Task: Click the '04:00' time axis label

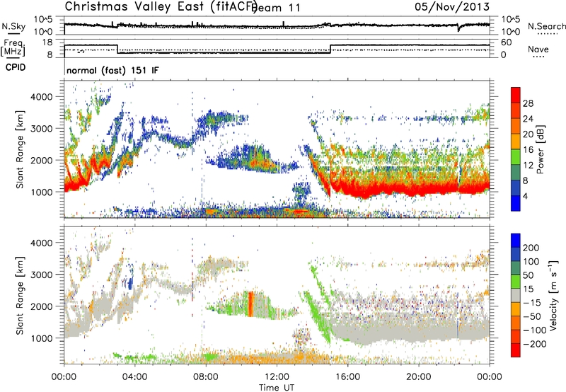Action: click(x=135, y=377)
